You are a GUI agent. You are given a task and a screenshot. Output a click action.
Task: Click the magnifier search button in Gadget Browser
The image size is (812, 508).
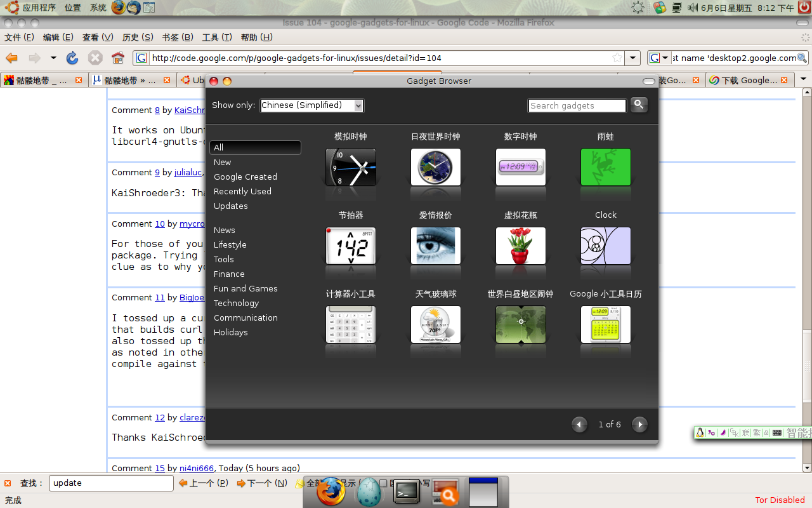(639, 105)
